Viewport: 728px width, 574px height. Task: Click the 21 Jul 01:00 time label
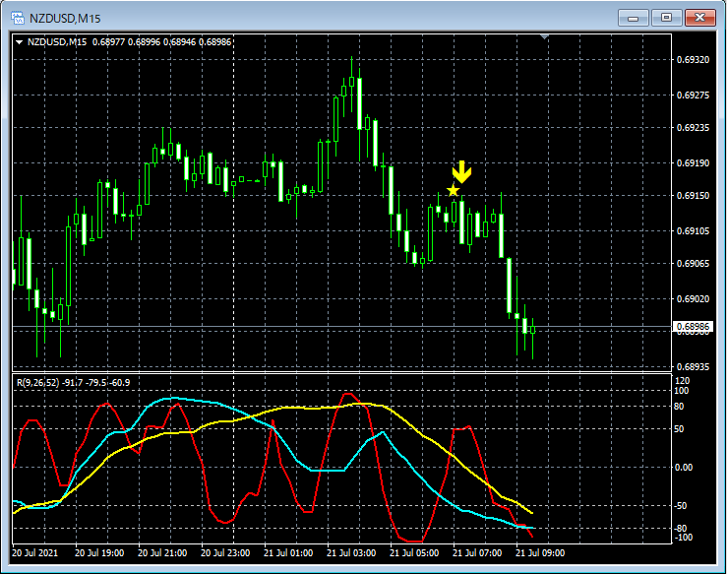(288, 553)
